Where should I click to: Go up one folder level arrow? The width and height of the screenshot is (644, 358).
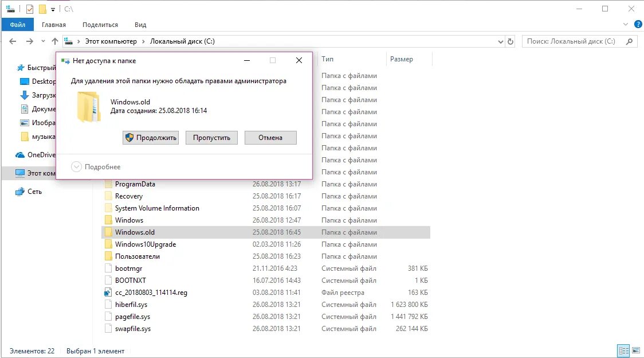click(54, 41)
